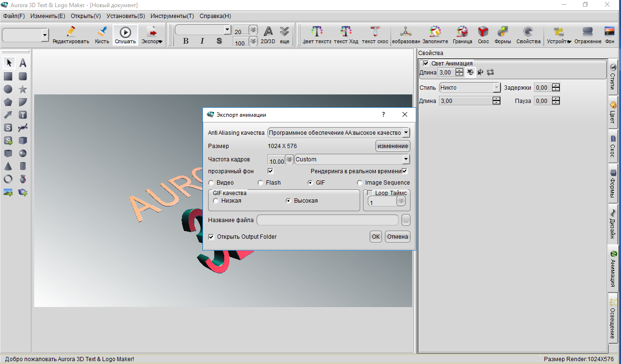Disable the Открыть Output Folder checkbox

coord(211,237)
